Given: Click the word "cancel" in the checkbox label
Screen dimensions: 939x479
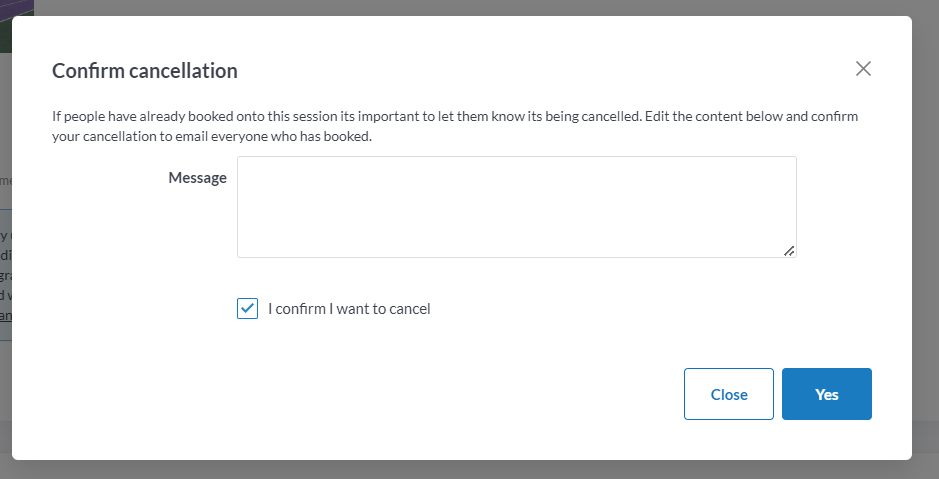Looking at the screenshot, I should [410, 309].
